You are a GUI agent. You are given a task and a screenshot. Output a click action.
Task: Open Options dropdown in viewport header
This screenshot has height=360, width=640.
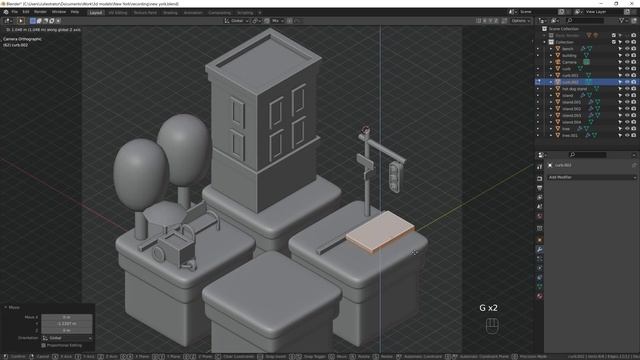520,20
